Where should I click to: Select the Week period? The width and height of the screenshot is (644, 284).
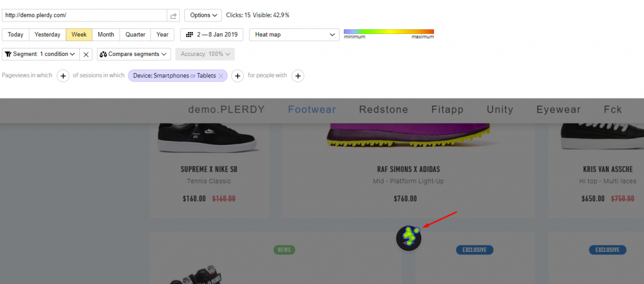[x=79, y=35]
